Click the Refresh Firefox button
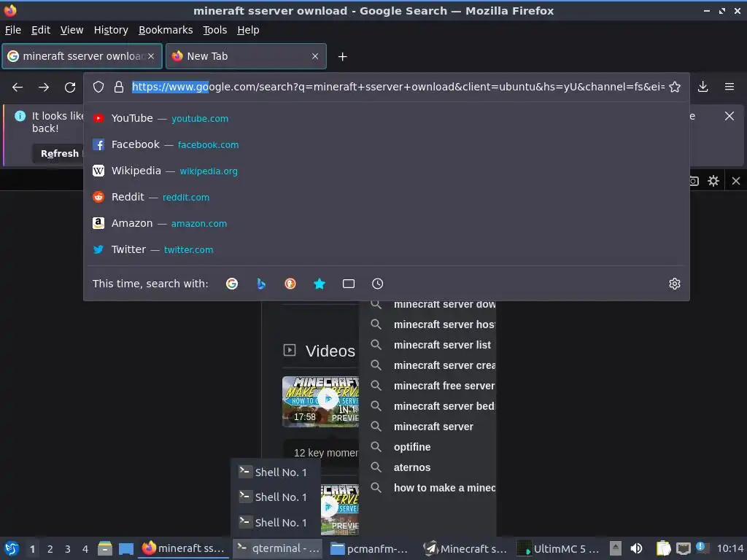This screenshot has height=560, width=747. (x=58, y=153)
